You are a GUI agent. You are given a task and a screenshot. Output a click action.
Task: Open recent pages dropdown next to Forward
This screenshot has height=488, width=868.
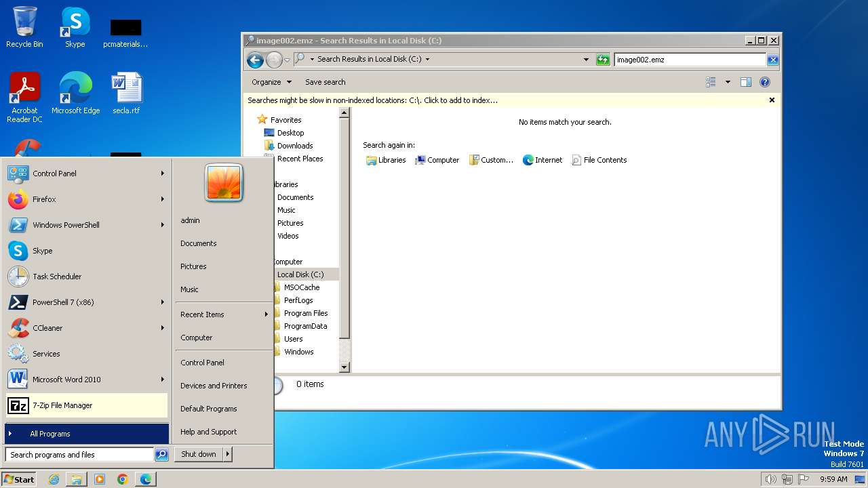tap(286, 60)
